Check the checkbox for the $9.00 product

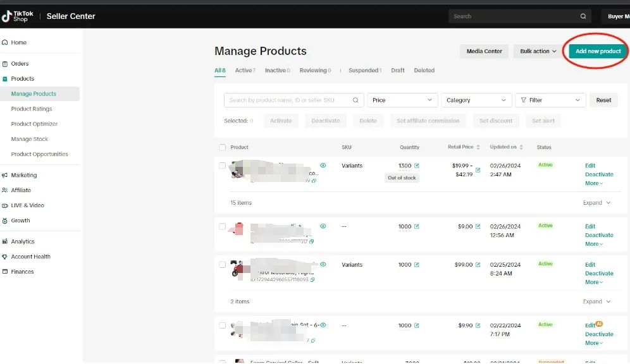222,226
